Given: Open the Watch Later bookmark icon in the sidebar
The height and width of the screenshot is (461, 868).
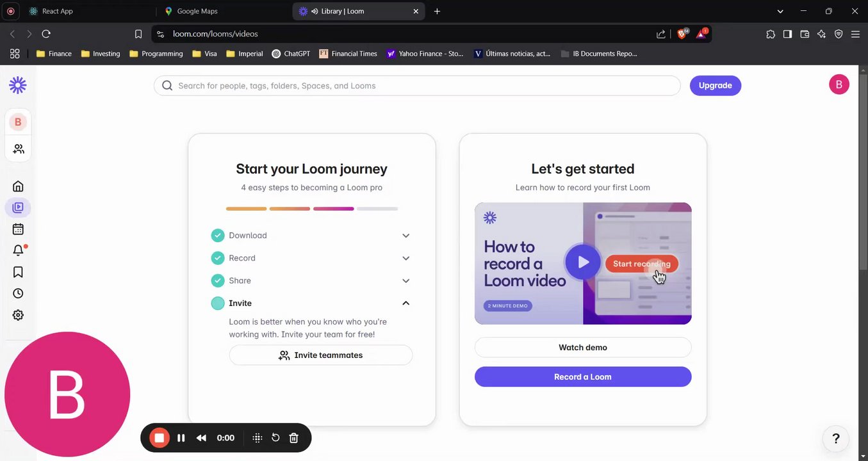Looking at the screenshot, I should [x=18, y=272].
